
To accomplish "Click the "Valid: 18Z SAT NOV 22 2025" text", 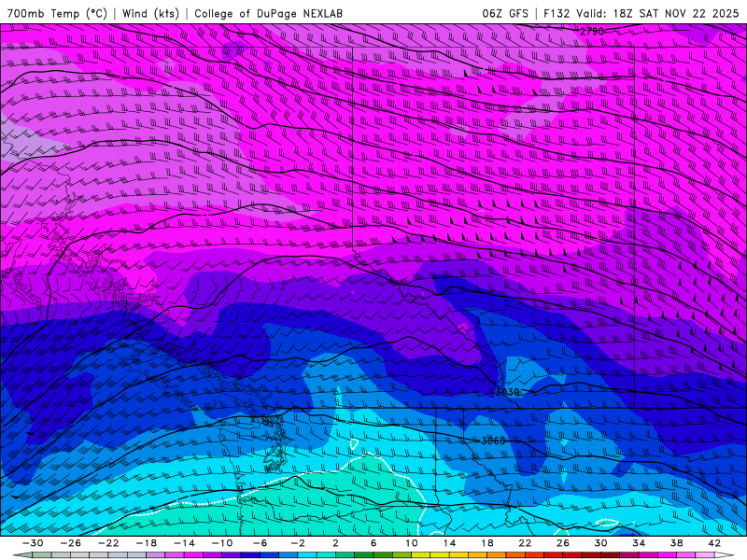I will pos(657,13).
